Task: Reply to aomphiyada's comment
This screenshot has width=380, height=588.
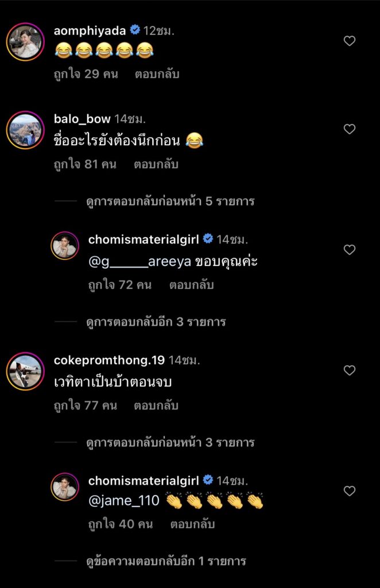Action: point(157,74)
